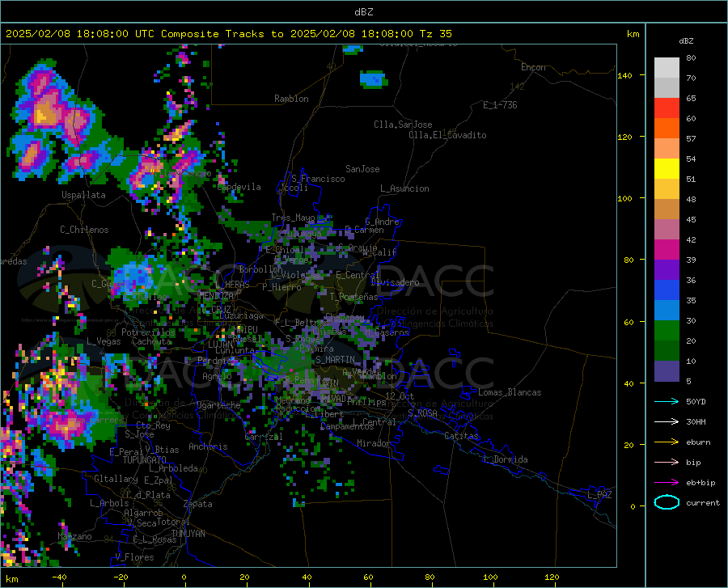The height and width of the screenshot is (588, 728).
Task: Click the 'TUPUNGATO' map label
Action: pyautogui.click(x=145, y=460)
